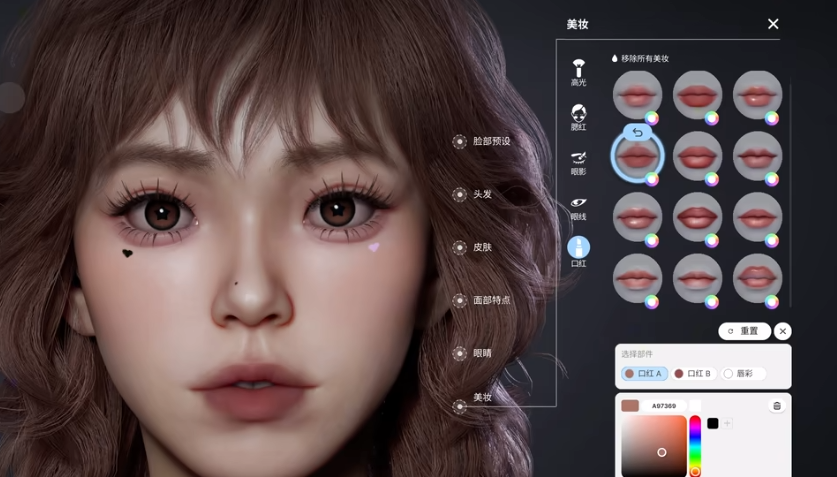
Task: Open the 眼睛 eyes section
Action: coord(482,353)
